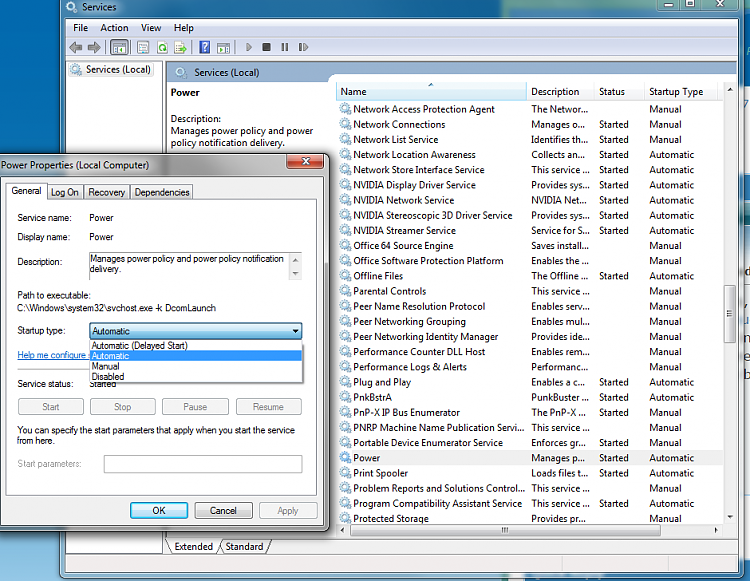Click the Properties toolbar icon
750x581 pixels.
143,47
